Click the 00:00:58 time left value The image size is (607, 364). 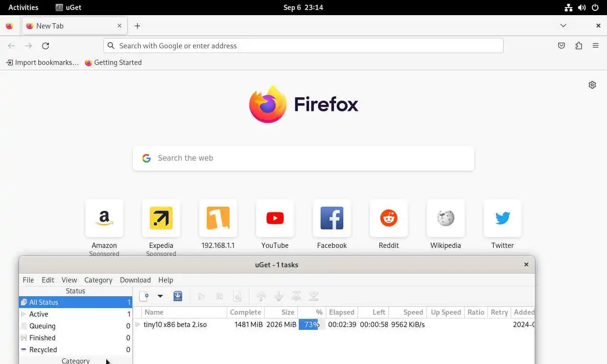[374, 325]
